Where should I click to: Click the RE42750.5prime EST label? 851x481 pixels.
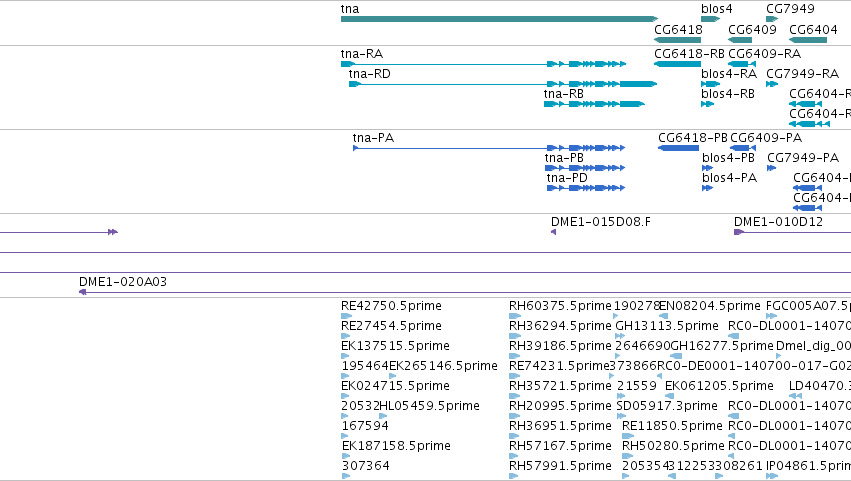pyautogui.click(x=391, y=306)
